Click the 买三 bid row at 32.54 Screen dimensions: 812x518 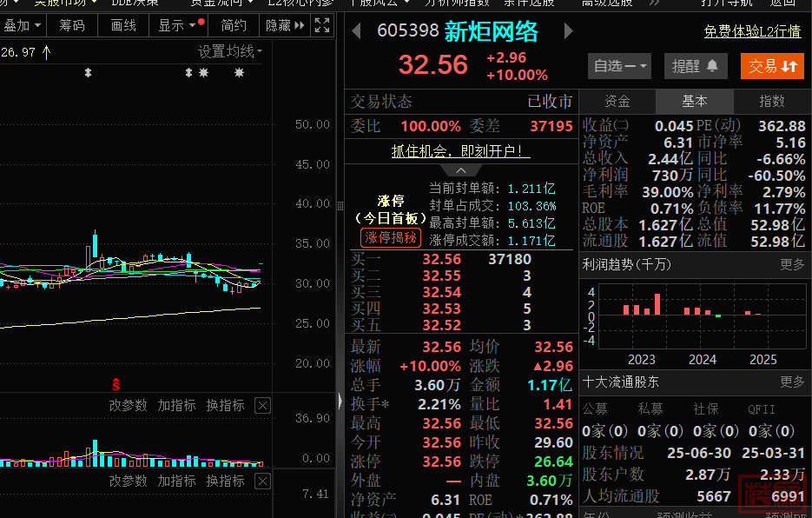coord(461,292)
